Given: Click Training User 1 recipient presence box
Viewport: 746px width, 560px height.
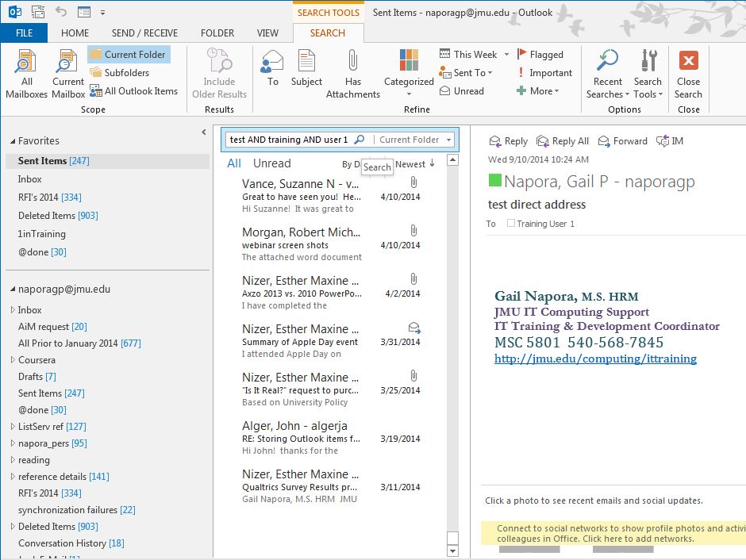Looking at the screenshot, I should [x=511, y=223].
